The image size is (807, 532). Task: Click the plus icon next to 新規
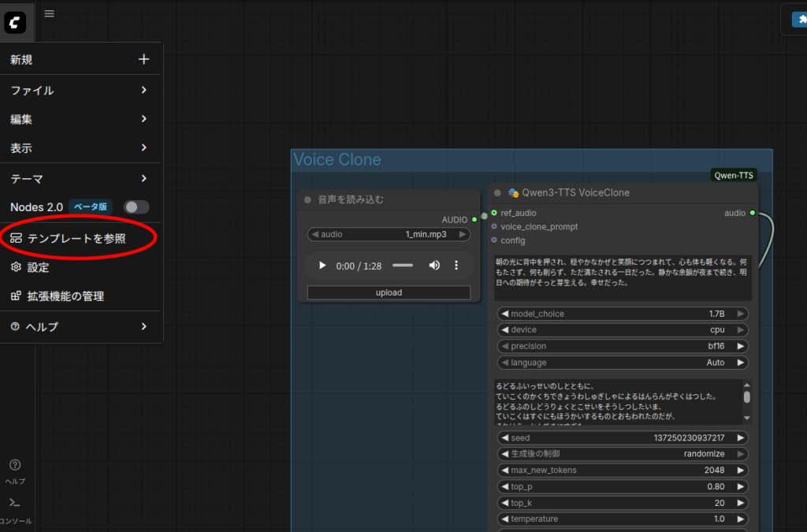point(143,59)
